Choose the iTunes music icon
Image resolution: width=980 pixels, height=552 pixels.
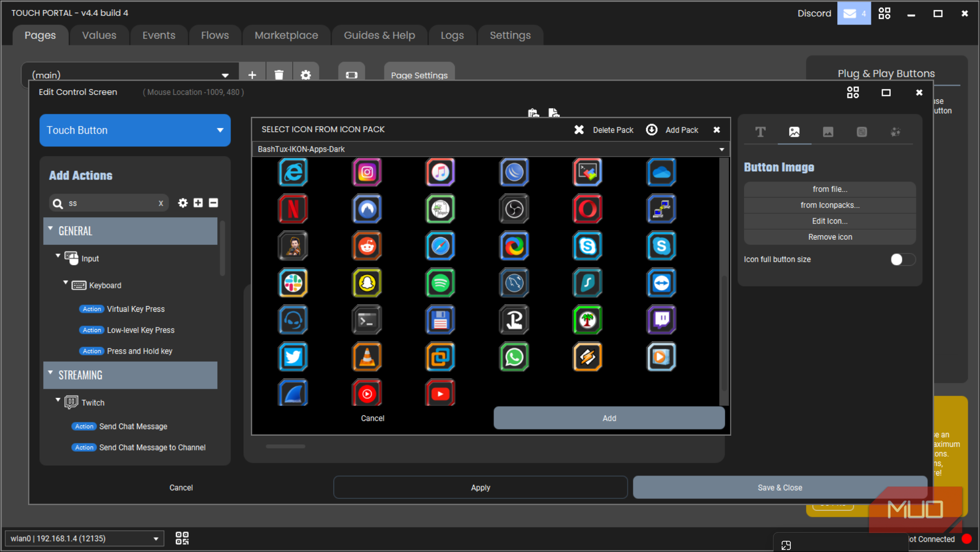(x=440, y=172)
